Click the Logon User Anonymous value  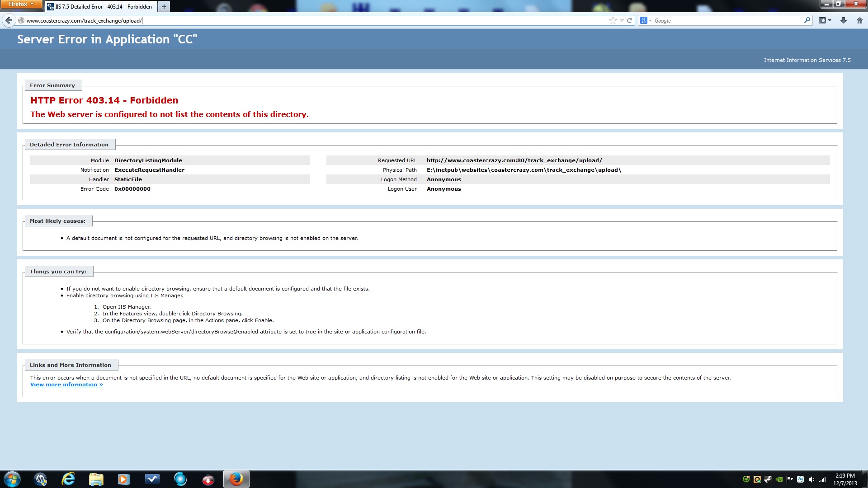pyautogui.click(x=444, y=189)
